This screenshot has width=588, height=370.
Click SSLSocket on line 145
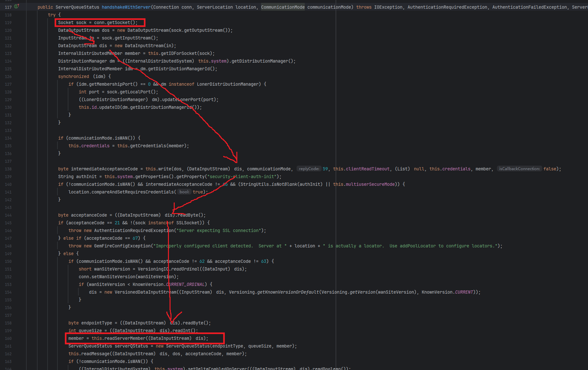click(x=188, y=223)
